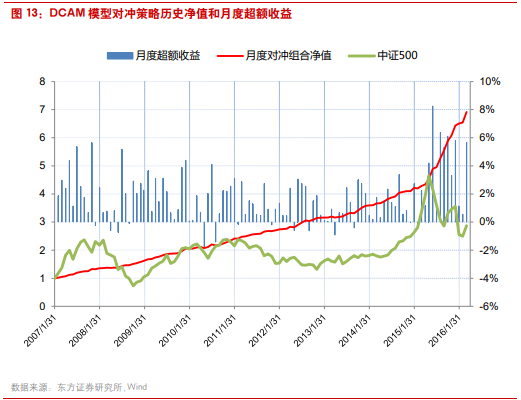Click right axis label '6%'

[x=487, y=137]
